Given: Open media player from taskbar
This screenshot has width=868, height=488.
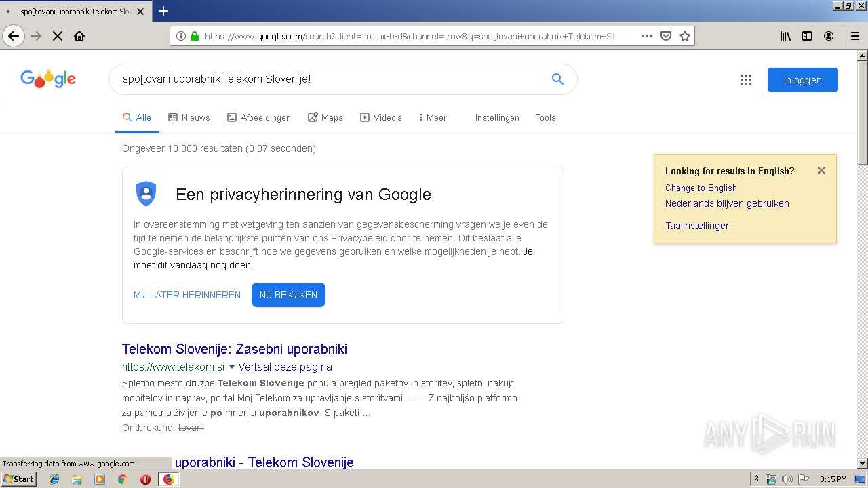Looking at the screenshot, I should pos(100,479).
